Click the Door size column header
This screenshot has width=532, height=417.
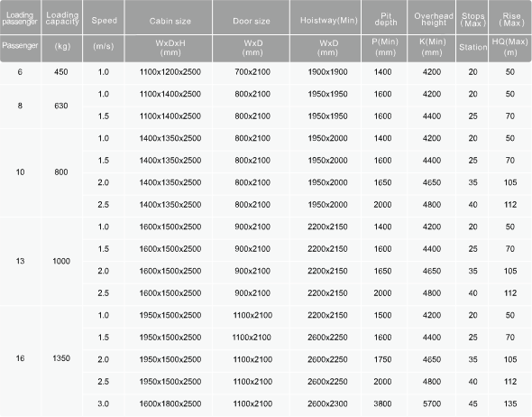coord(251,18)
